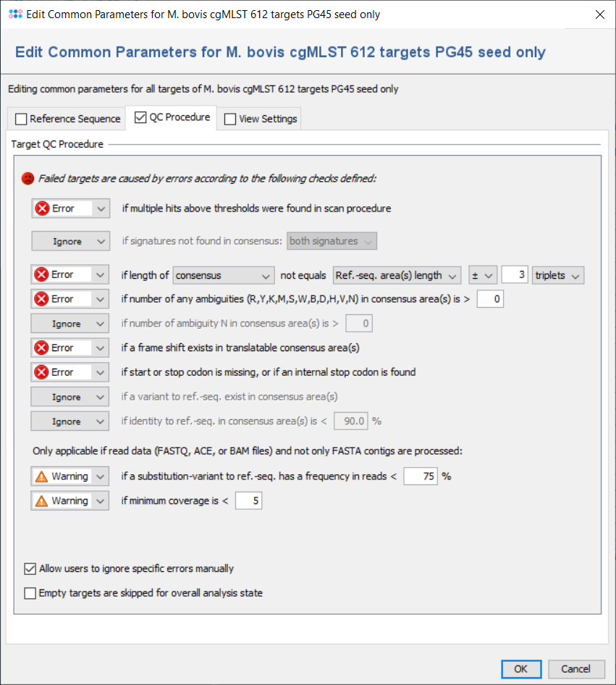Image resolution: width=616 pixels, height=685 pixels.
Task: Click the warning triangle icon for substitution-variant frequency
Action: point(41,476)
